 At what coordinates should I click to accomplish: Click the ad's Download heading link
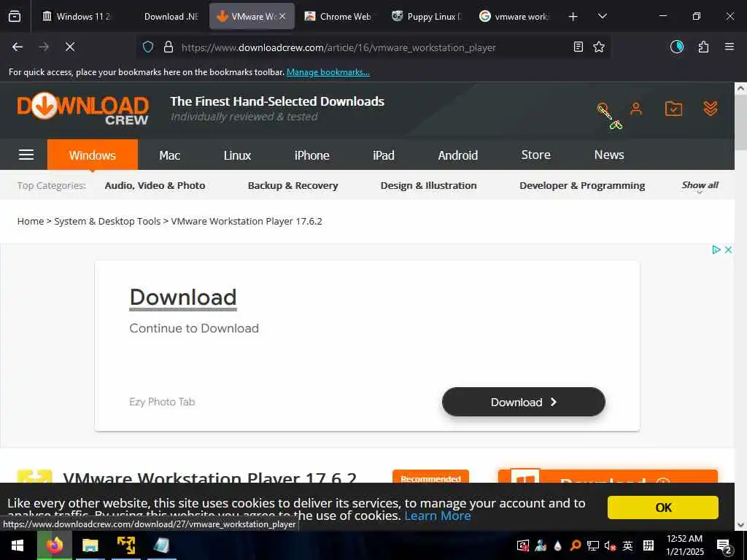[183, 297]
